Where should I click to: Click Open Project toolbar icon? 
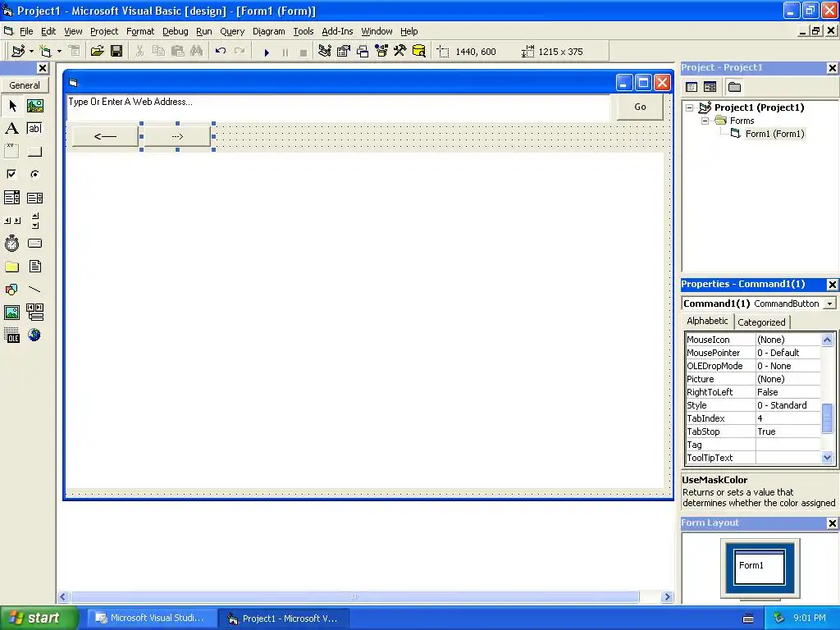coord(97,52)
